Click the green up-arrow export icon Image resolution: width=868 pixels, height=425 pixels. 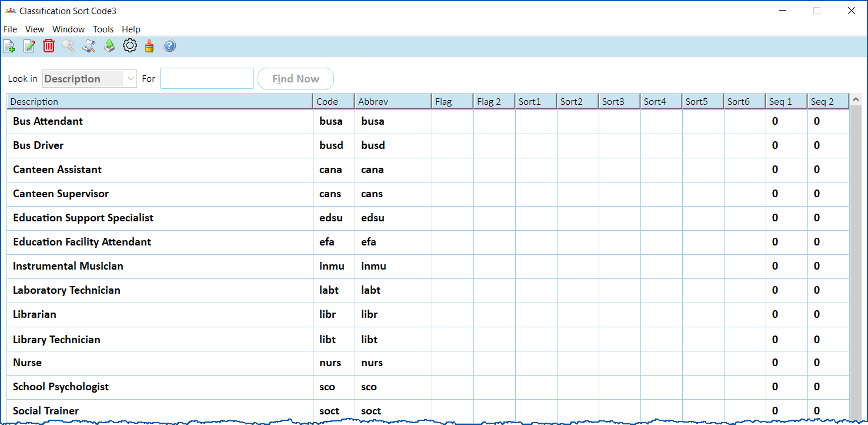109,46
